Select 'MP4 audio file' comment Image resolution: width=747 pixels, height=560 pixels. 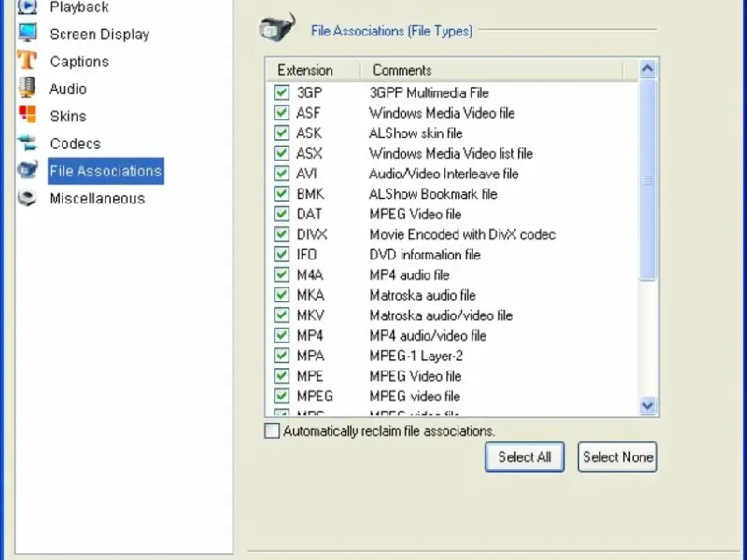[409, 275]
